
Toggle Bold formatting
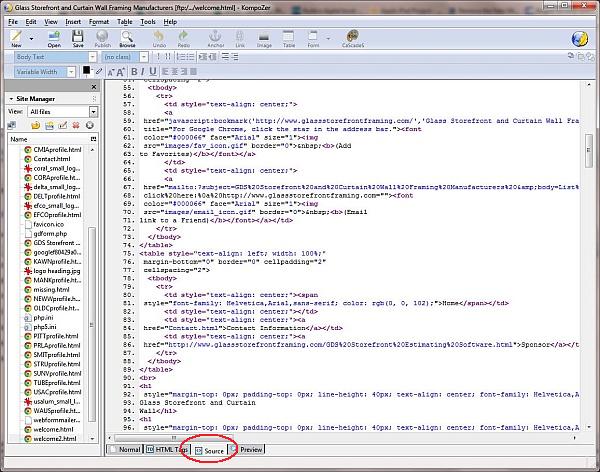(x=134, y=72)
